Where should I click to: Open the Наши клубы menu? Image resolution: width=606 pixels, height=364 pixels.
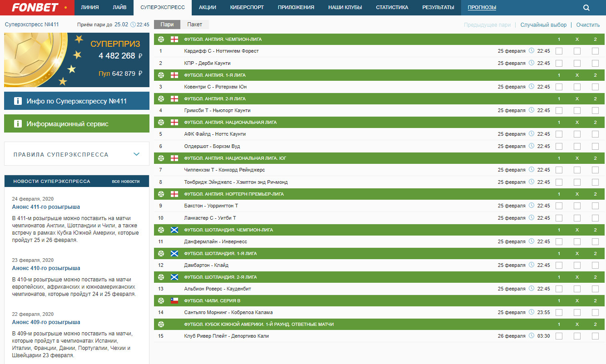345,8
